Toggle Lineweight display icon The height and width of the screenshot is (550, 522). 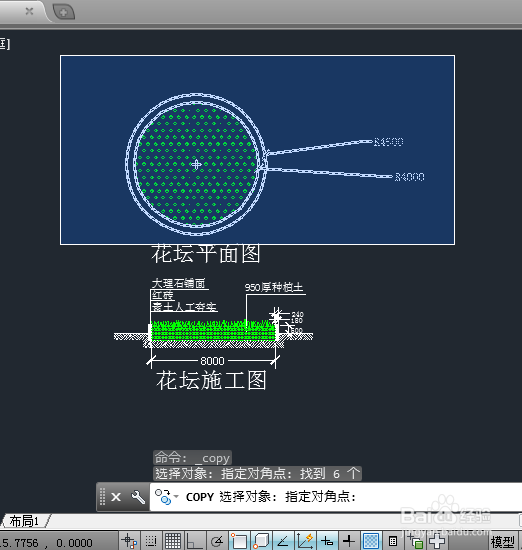pos(349,541)
